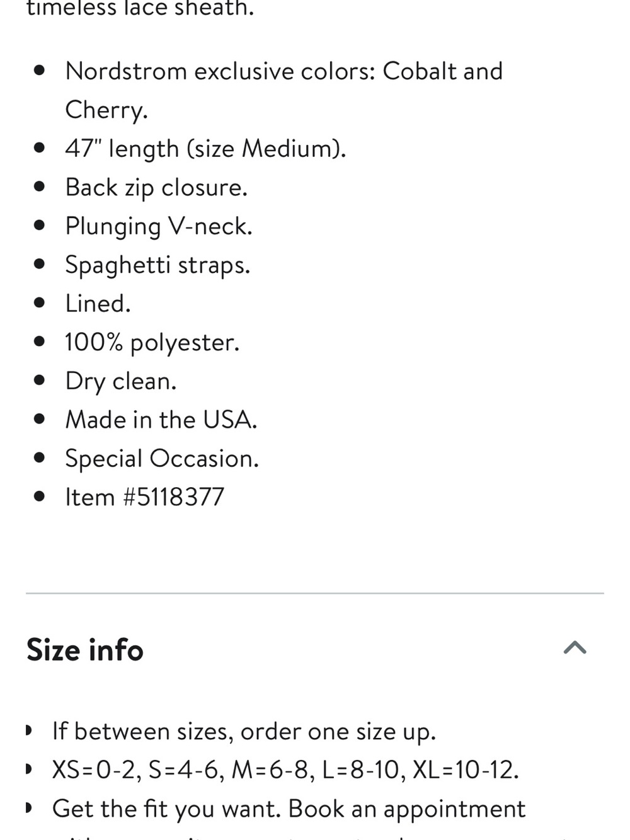Click the Cherry color text
The height and width of the screenshot is (840, 630).
point(106,110)
